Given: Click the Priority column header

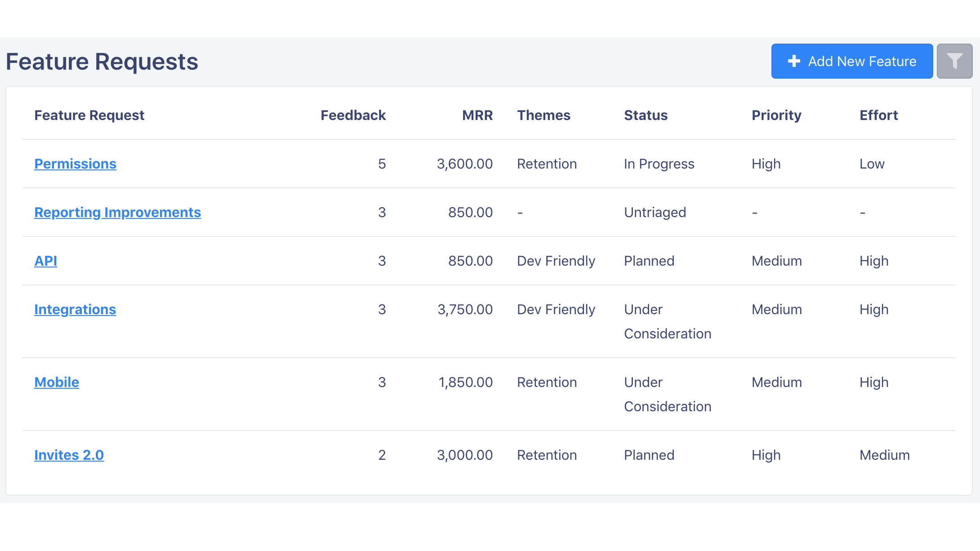Looking at the screenshot, I should (776, 115).
